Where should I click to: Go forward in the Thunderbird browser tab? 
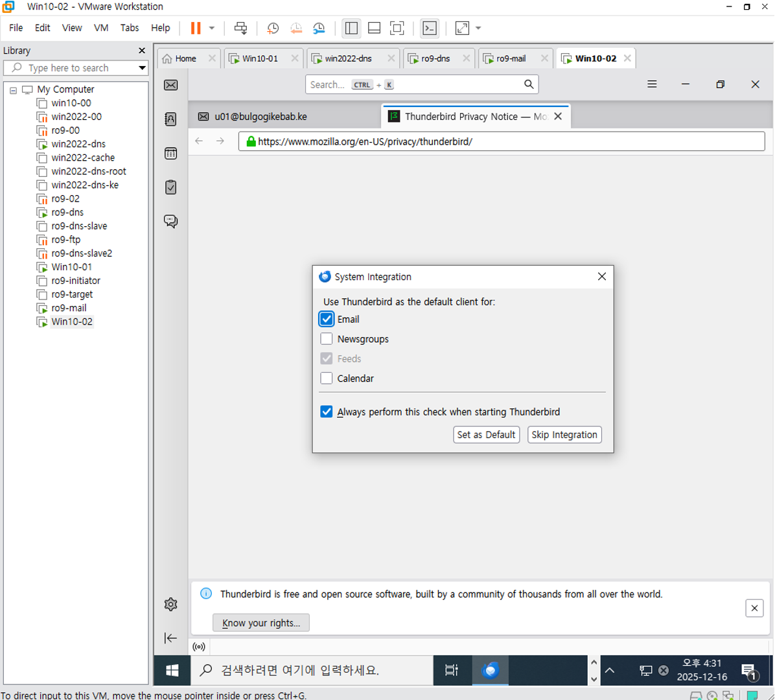(220, 141)
